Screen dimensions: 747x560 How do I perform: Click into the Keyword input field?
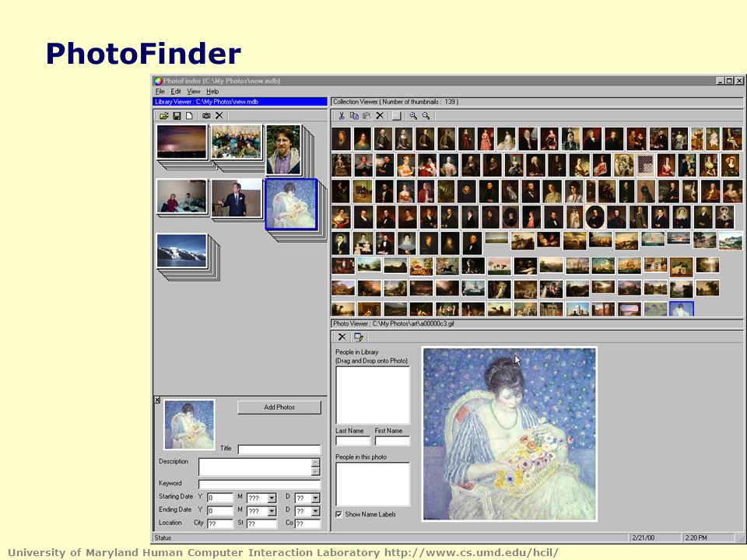tap(260, 485)
